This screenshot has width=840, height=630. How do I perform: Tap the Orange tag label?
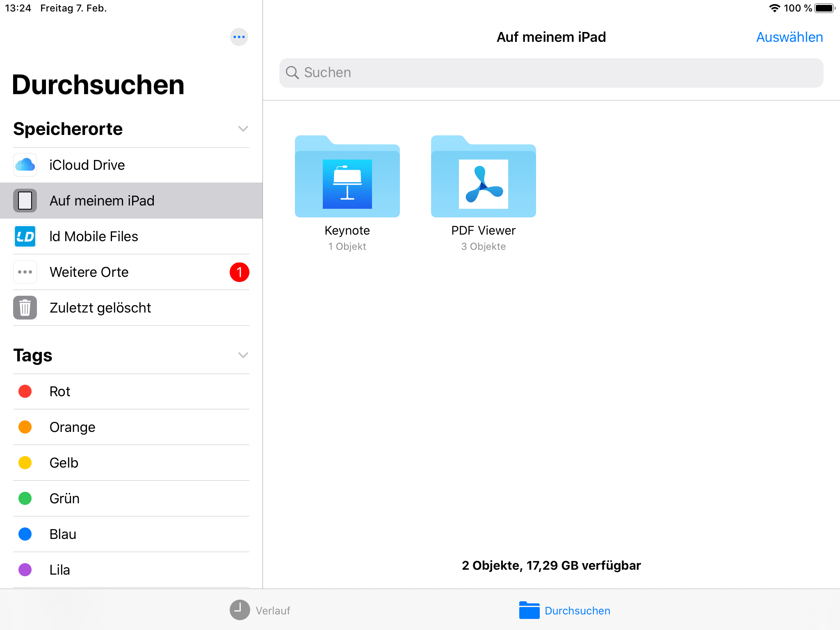73,427
